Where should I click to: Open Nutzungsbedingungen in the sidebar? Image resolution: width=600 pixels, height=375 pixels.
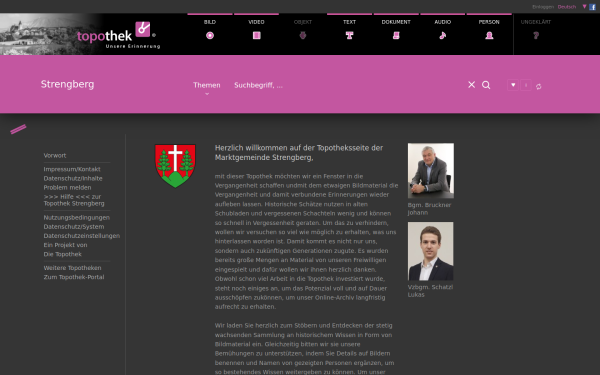pyautogui.click(x=77, y=217)
